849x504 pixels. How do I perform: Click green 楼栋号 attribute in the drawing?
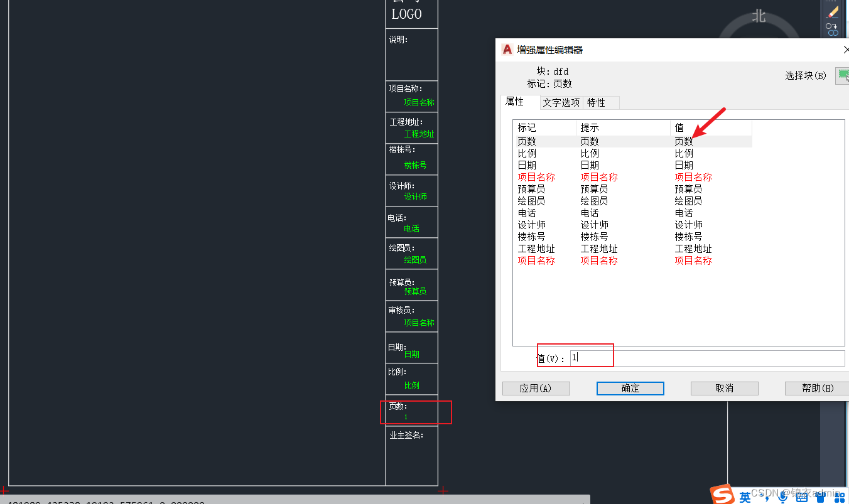pos(415,165)
